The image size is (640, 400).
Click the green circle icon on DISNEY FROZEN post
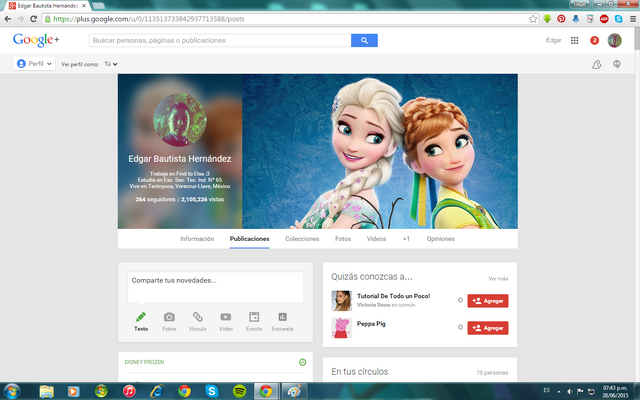302,362
